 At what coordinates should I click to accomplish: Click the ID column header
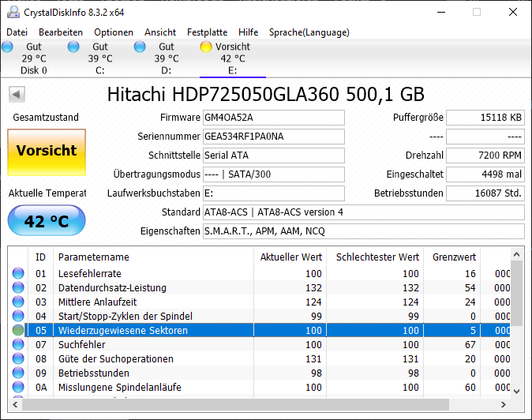[40, 257]
